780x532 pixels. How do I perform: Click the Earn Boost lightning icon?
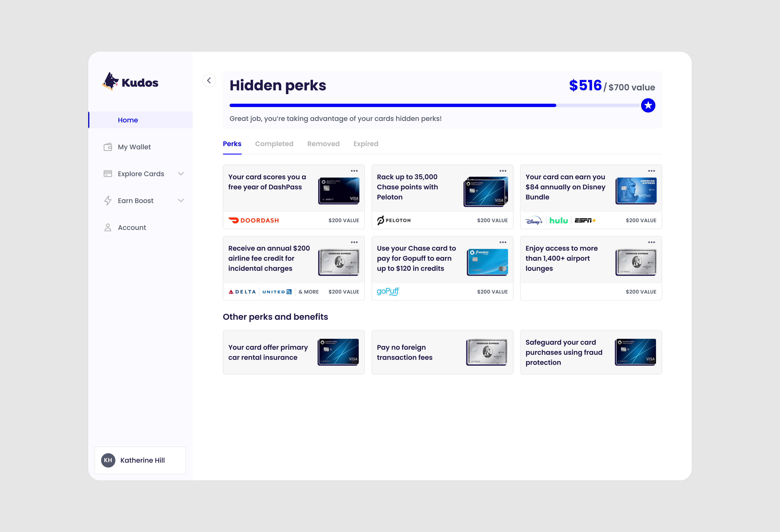click(x=108, y=201)
